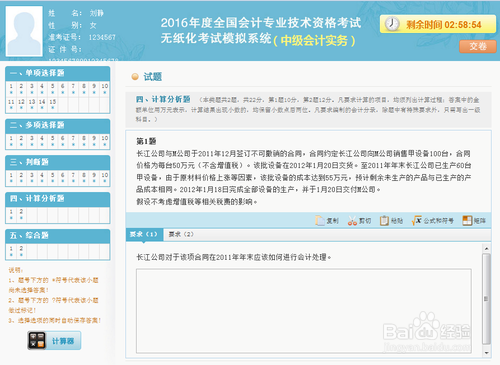Go to true/false (判断题) question 6

tap(63, 178)
